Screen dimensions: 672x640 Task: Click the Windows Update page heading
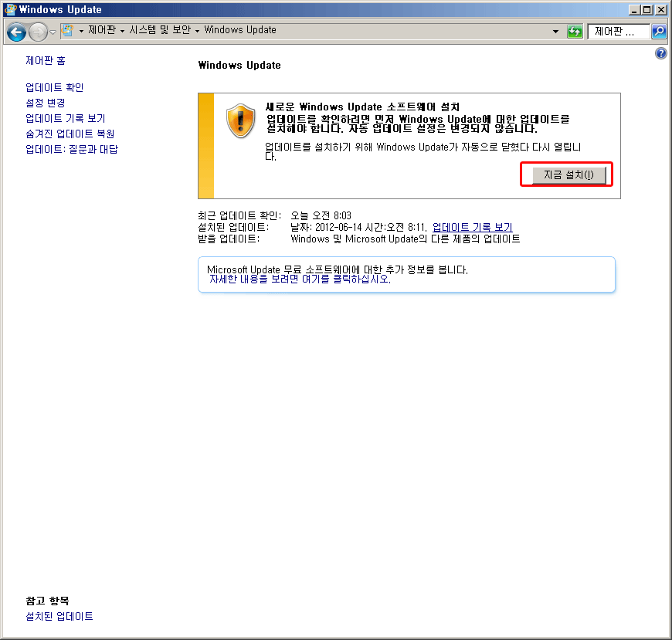point(239,65)
